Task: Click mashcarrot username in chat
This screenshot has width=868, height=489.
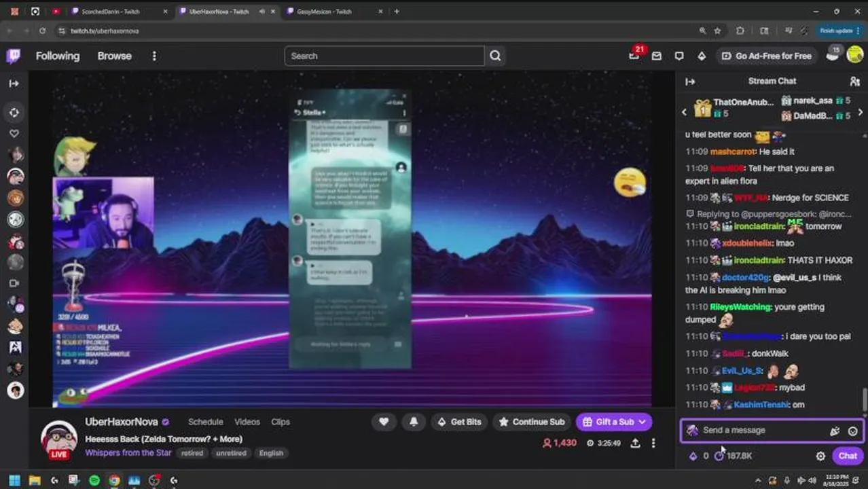Action: click(x=732, y=151)
